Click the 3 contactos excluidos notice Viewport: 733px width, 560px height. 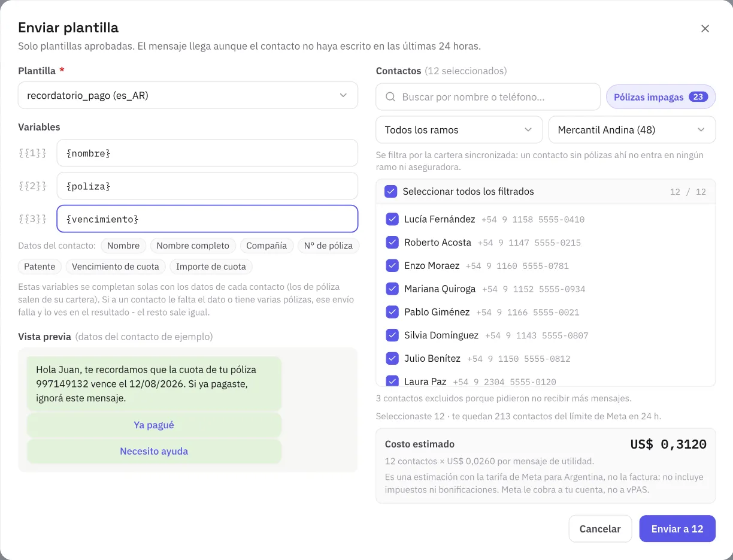coord(504,398)
